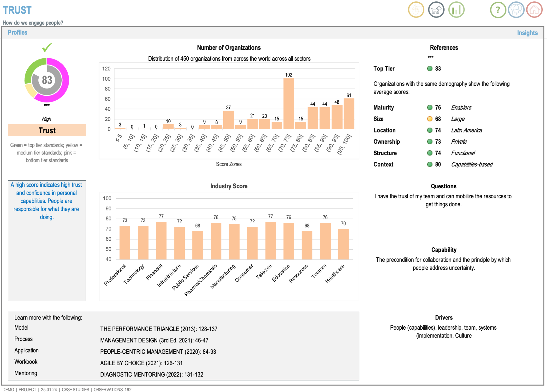Click the 'Application' row label

point(26,350)
